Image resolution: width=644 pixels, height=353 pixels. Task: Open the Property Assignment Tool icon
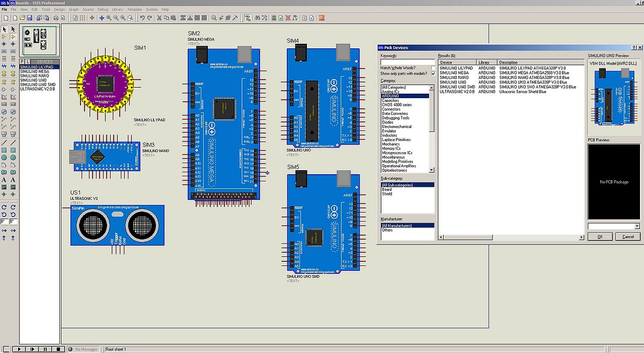265,18
